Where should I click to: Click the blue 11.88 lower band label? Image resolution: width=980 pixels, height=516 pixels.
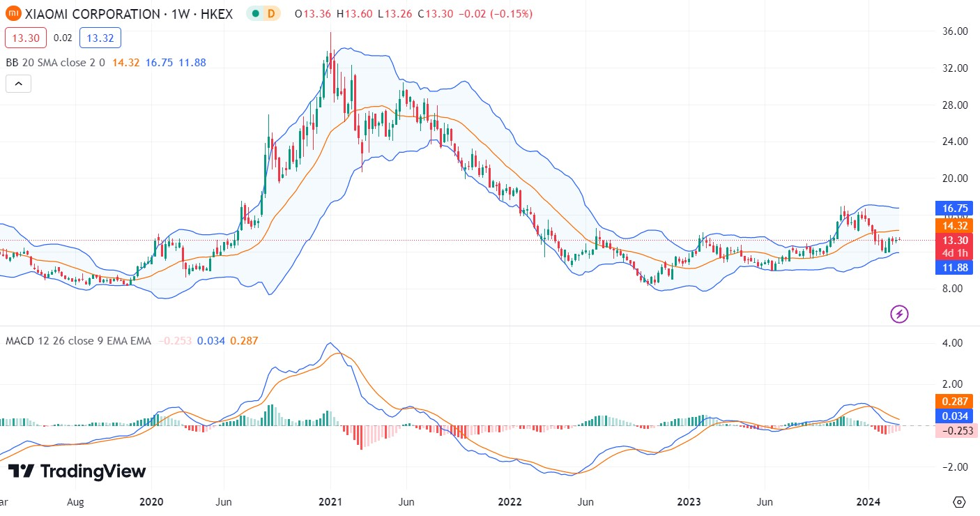click(954, 268)
